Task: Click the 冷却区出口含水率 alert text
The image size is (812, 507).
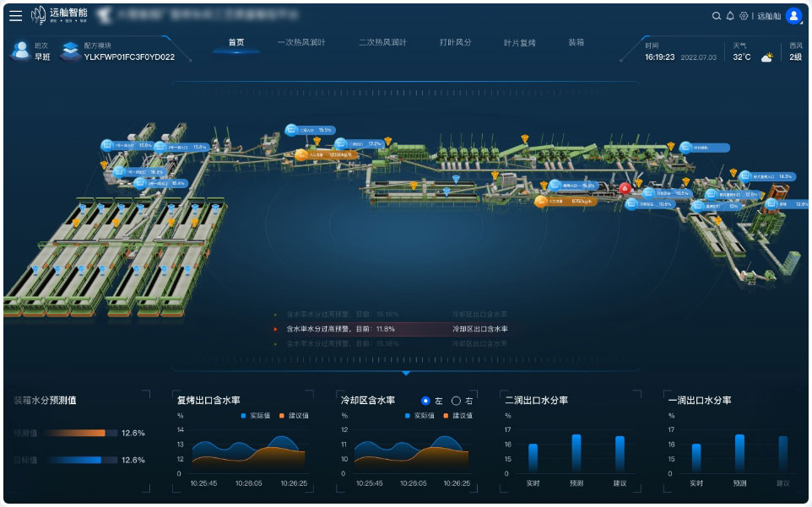Action: tap(480, 329)
